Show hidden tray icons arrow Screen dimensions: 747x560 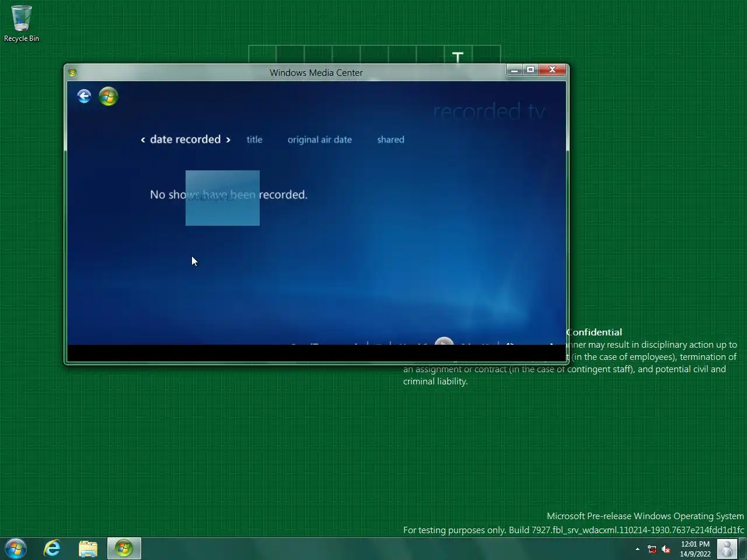(637, 549)
